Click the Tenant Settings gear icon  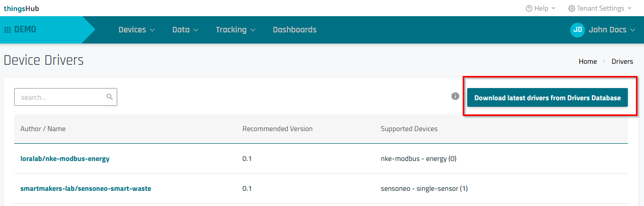coord(571,8)
